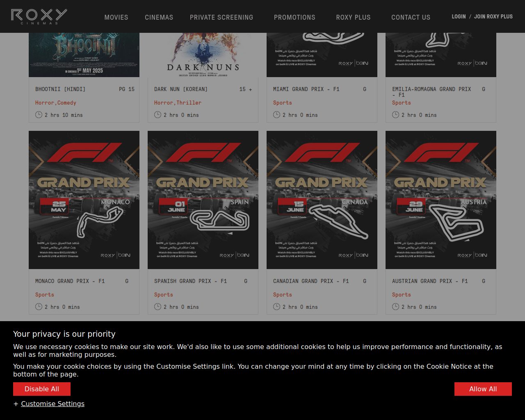Click the Horror,Thriller genre under Dark Nun
The image size is (525, 420).
point(178,103)
